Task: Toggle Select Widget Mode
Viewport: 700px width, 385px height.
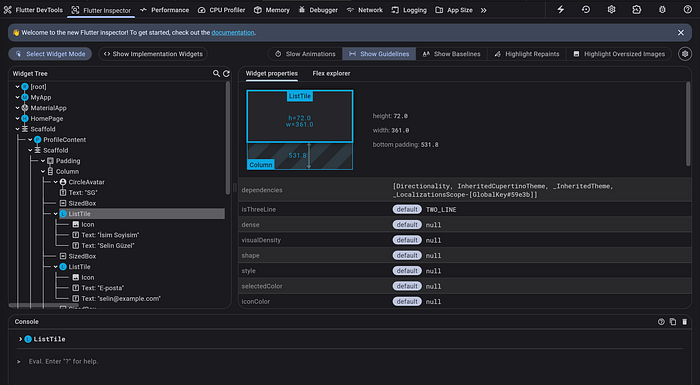Action: pyautogui.click(x=50, y=54)
